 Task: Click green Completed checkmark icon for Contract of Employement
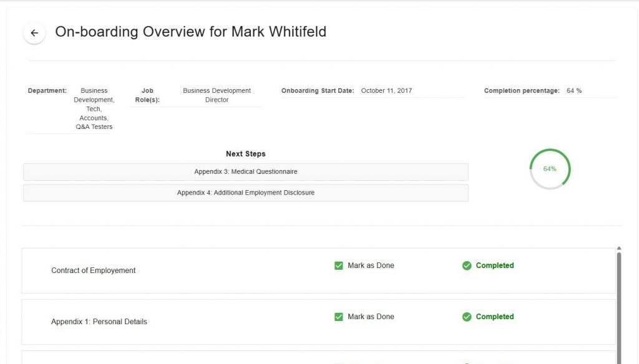pos(467,266)
